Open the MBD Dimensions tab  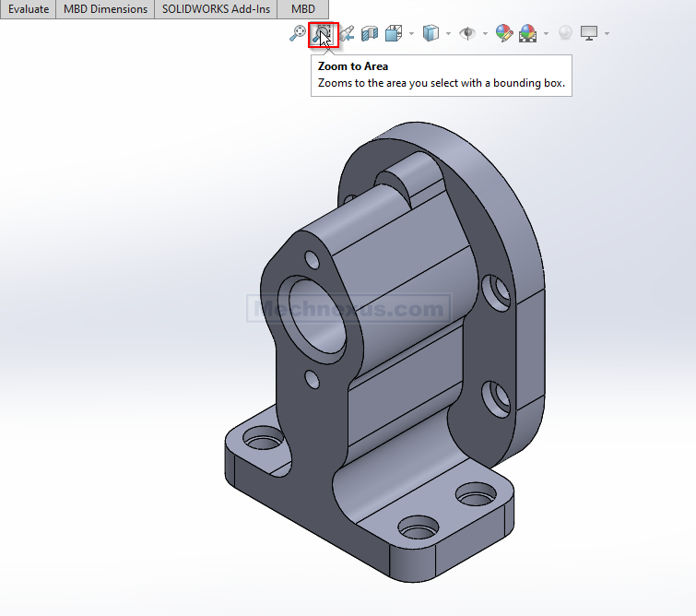pyautogui.click(x=105, y=9)
